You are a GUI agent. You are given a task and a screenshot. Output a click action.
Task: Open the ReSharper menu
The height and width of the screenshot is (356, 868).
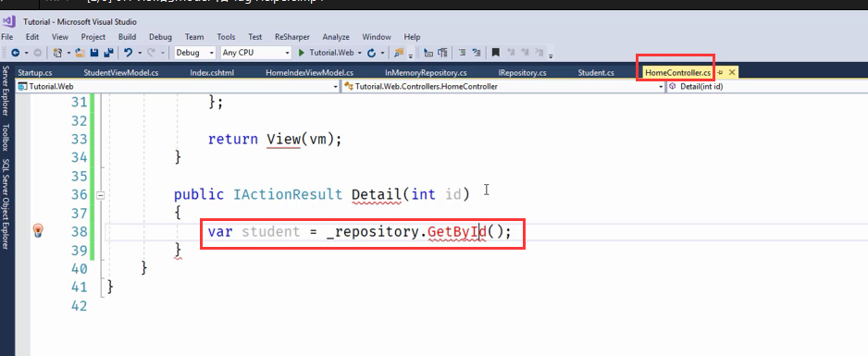point(292,37)
